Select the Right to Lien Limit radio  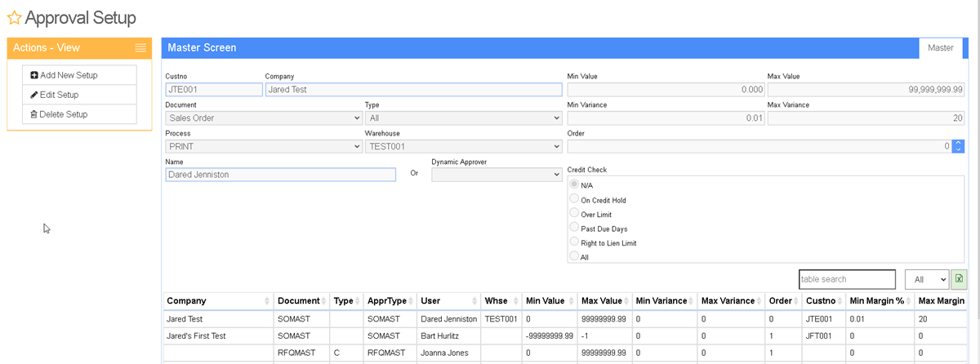point(574,242)
